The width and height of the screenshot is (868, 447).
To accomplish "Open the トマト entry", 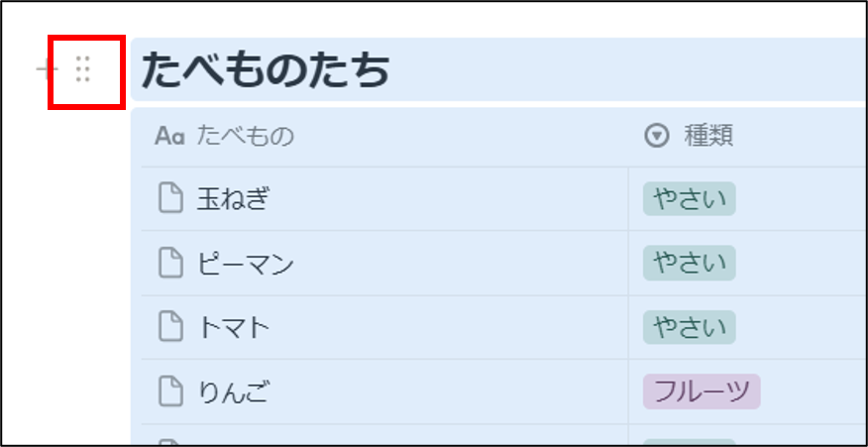I will pyautogui.click(x=233, y=327).
